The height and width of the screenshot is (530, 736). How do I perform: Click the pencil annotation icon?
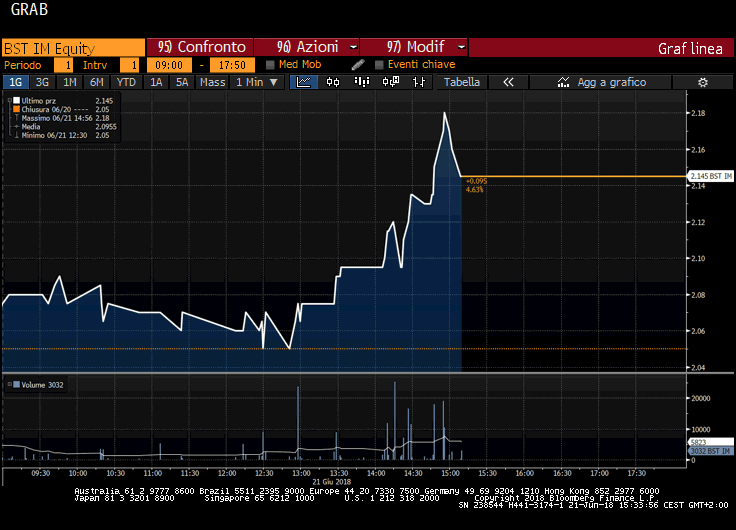pos(358,65)
